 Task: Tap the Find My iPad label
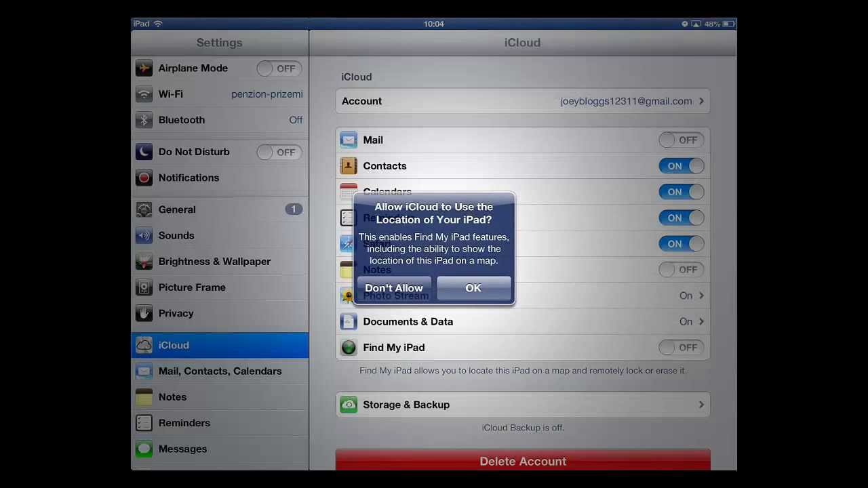pos(394,348)
